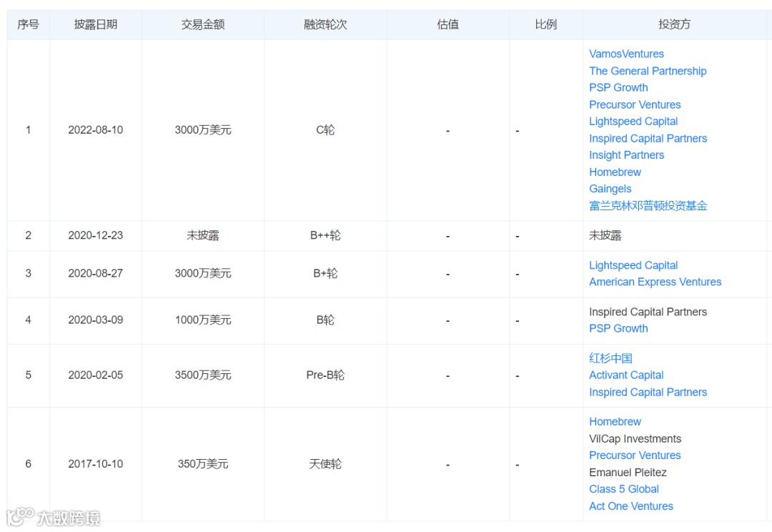This screenshot has height=532, width=772.
Task: Select the date 2020-03-09
Action: click(x=96, y=320)
